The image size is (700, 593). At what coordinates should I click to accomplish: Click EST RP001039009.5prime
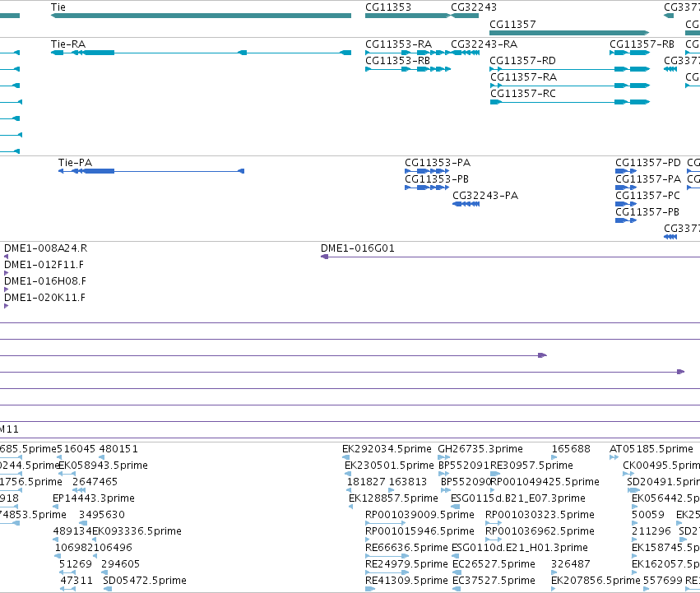[420, 515]
